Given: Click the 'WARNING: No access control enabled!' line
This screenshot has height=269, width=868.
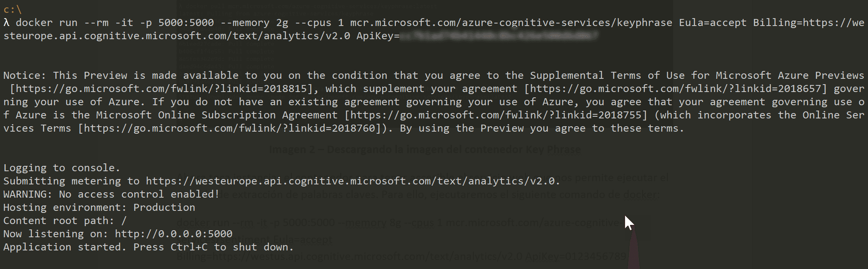Looking at the screenshot, I should [x=112, y=194].
